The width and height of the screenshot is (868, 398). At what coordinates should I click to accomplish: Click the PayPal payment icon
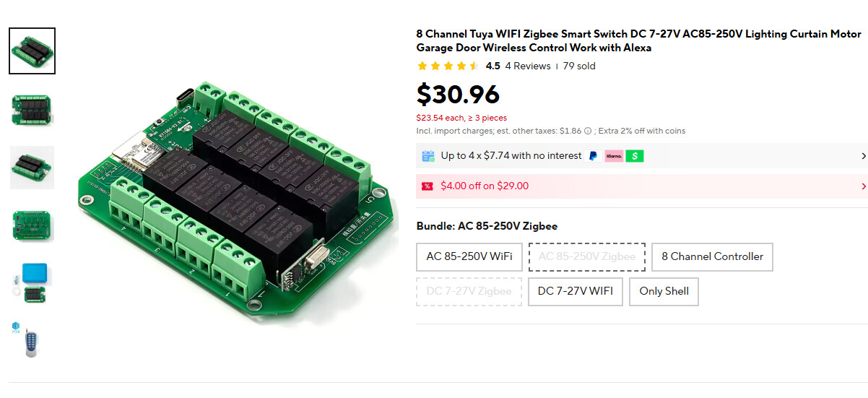(594, 156)
